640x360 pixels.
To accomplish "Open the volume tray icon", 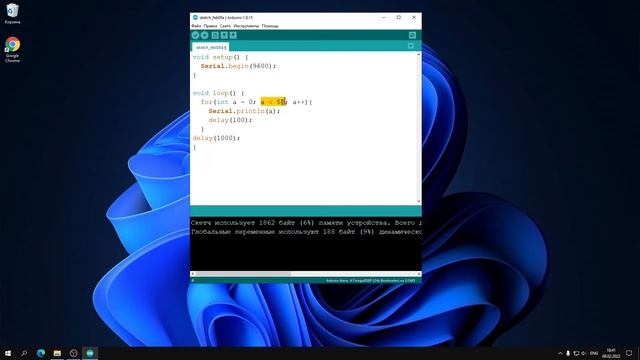I will click(584, 353).
